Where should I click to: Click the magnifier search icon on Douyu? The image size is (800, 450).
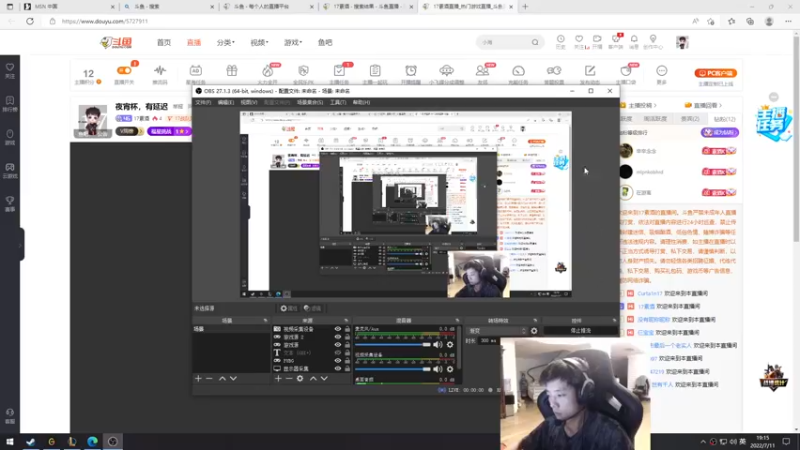click(535, 42)
